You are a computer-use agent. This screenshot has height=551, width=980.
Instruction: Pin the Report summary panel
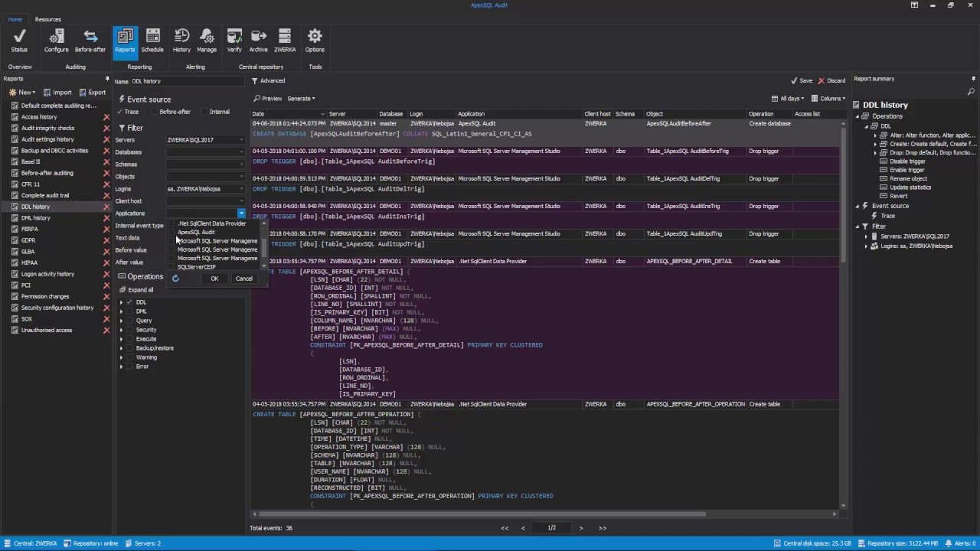973,79
